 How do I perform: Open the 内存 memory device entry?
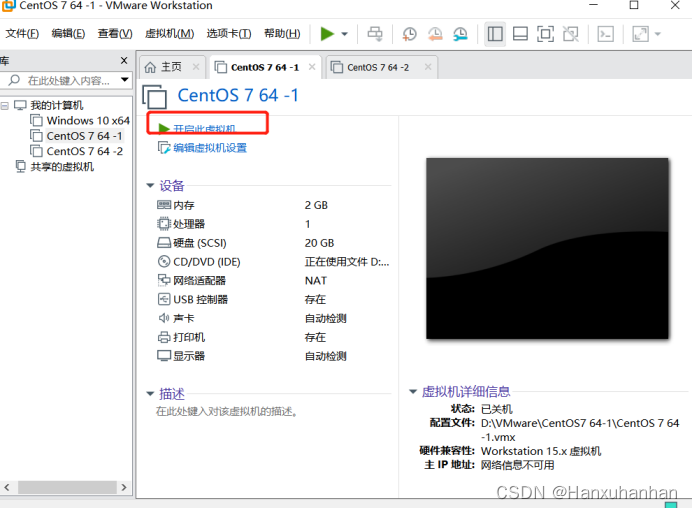tap(184, 205)
